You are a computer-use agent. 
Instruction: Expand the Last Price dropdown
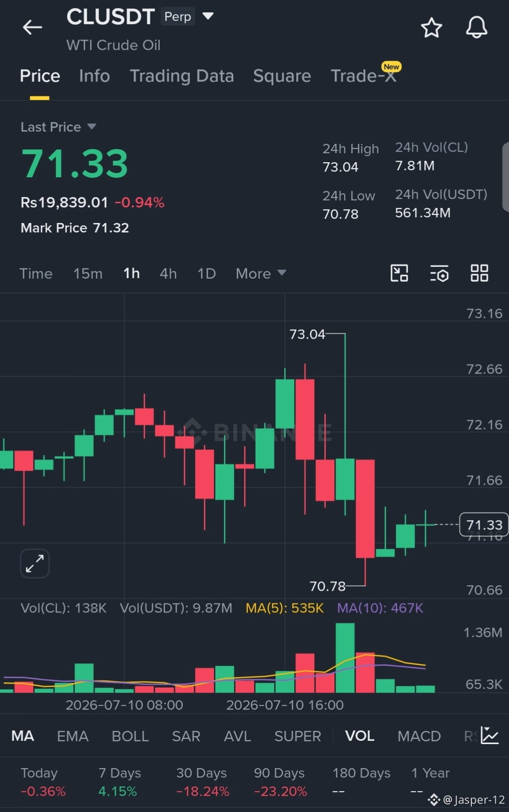click(91, 126)
